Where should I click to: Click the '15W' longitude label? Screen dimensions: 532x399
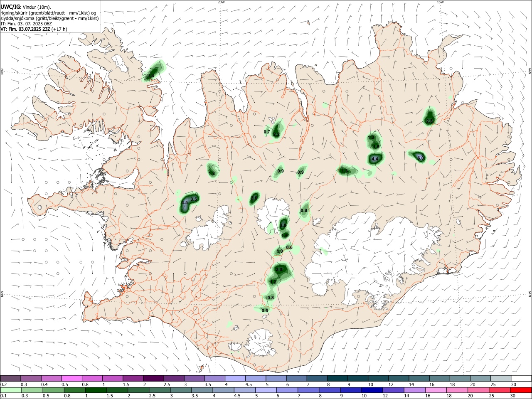click(440, 2)
